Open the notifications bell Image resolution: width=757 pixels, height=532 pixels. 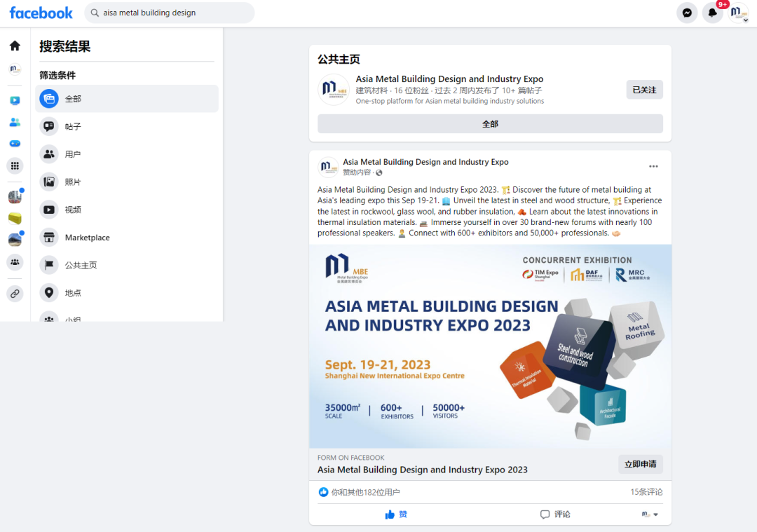[712, 13]
